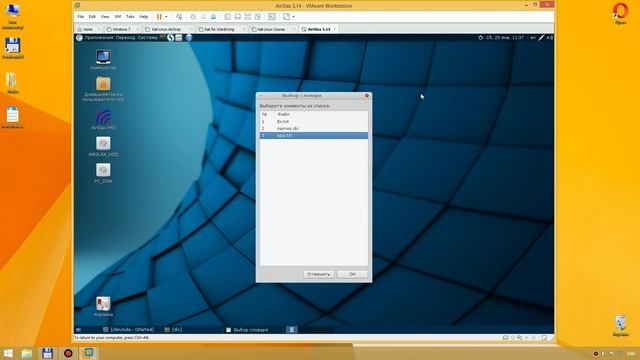Open the Edit menu in VMware
This screenshot has height=360, width=640.
(92, 17)
